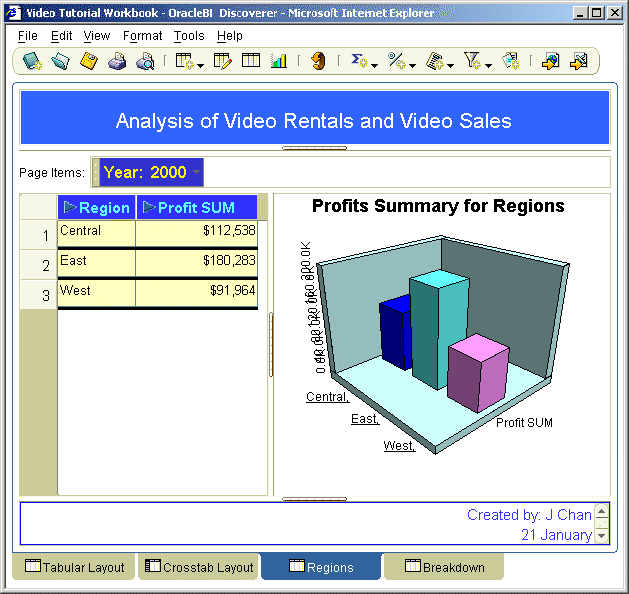Open the percentage dropdown arrow
Image resolution: width=629 pixels, height=594 pixels.
tap(412, 65)
